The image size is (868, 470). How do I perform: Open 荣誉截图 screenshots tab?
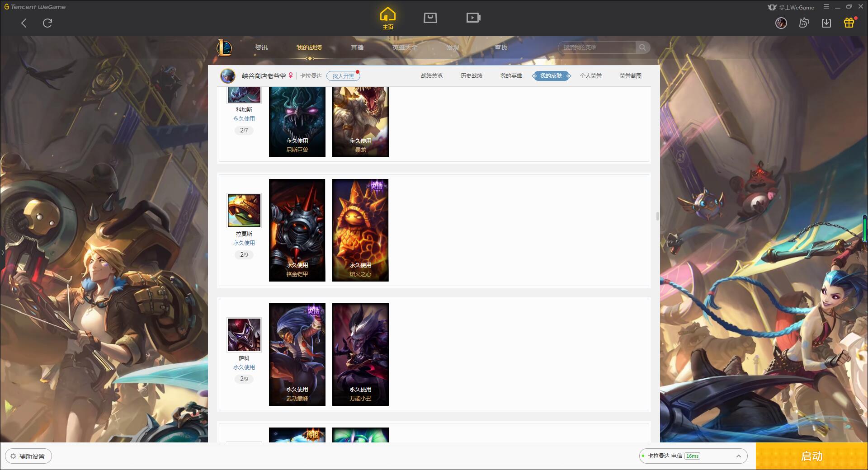pos(631,76)
